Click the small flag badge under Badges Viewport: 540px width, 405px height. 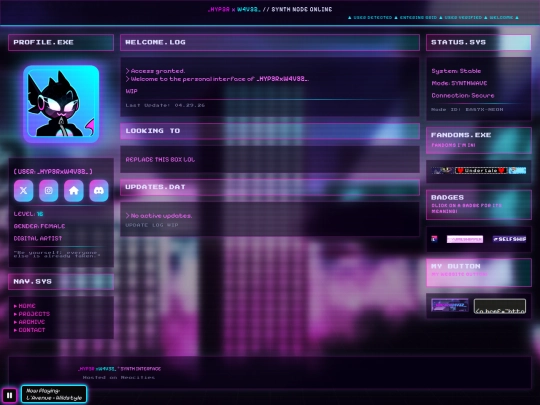[435, 239]
